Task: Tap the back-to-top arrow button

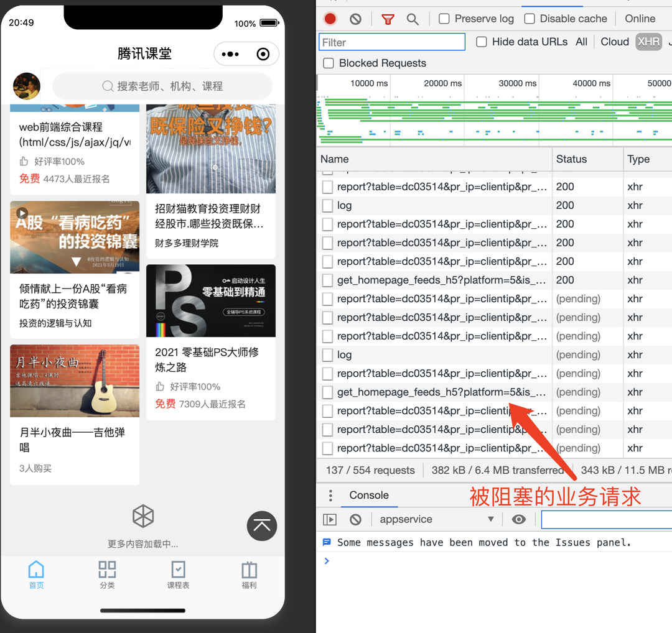Action: (261, 525)
